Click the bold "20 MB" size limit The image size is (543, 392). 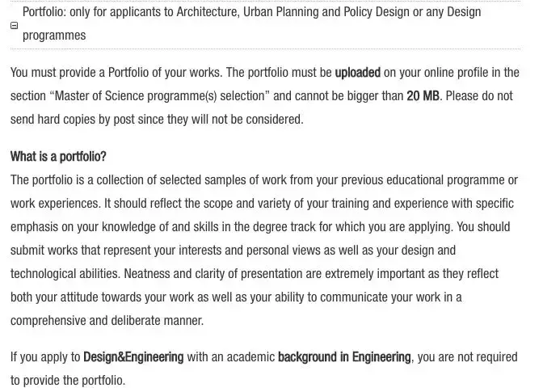(423, 96)
